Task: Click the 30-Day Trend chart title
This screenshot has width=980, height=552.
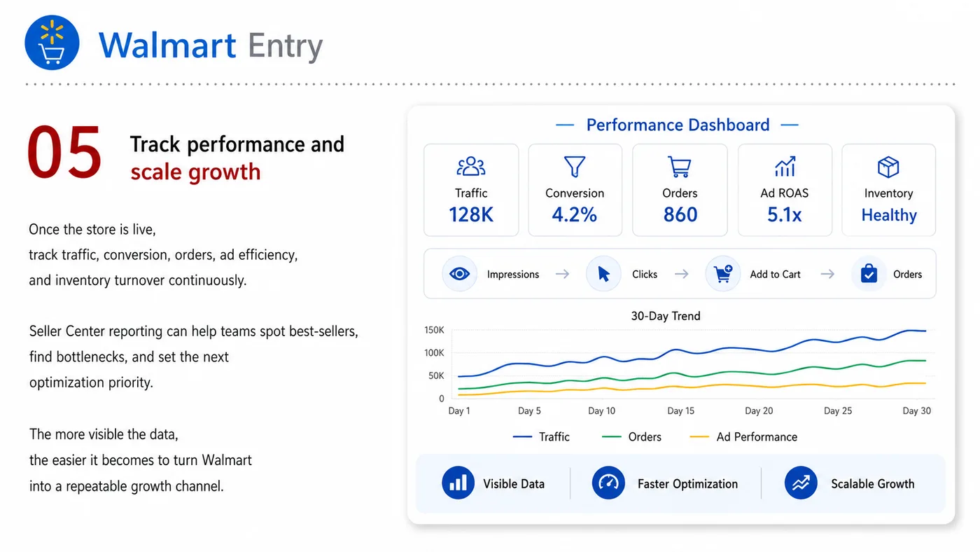Action: point(666,316)
